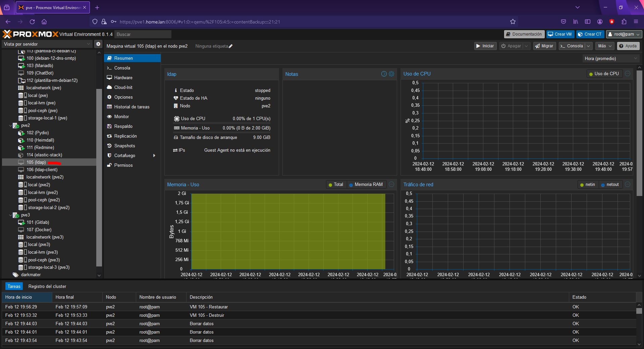This screenshot has width=644, height=349.
Task: Open root@pam user menu
Action: (624, 34)
